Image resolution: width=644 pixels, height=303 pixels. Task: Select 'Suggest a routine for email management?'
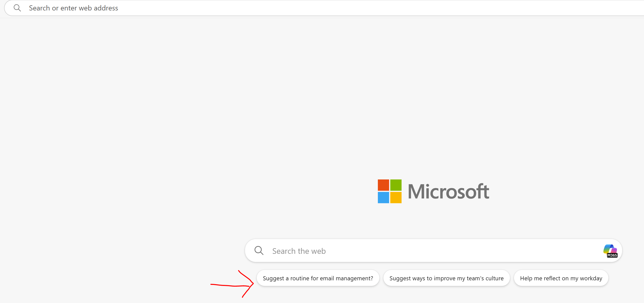(318, 278)
